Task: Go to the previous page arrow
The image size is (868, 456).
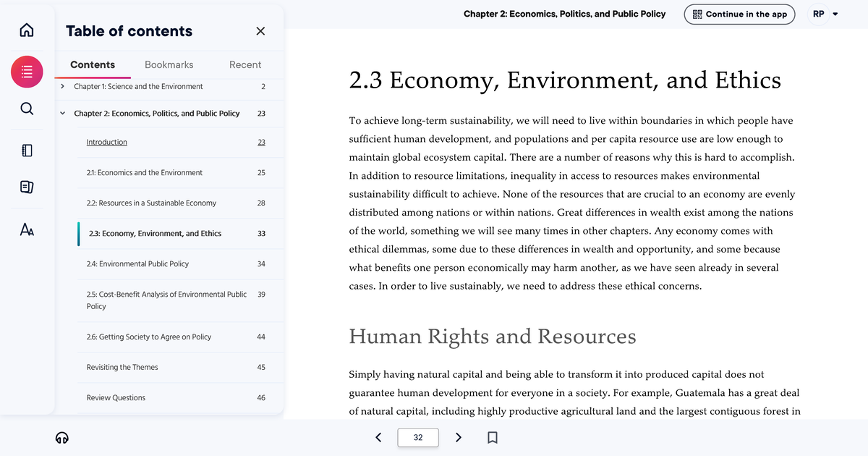Action: [378, 437]
